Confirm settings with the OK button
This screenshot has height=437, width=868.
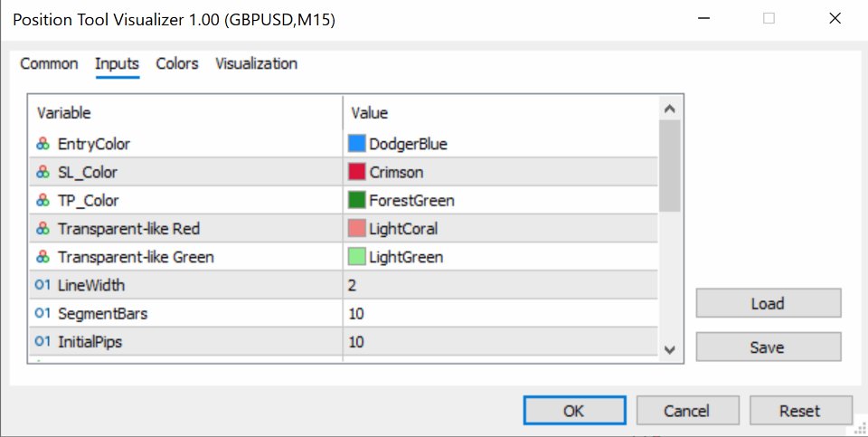[573, 411]
